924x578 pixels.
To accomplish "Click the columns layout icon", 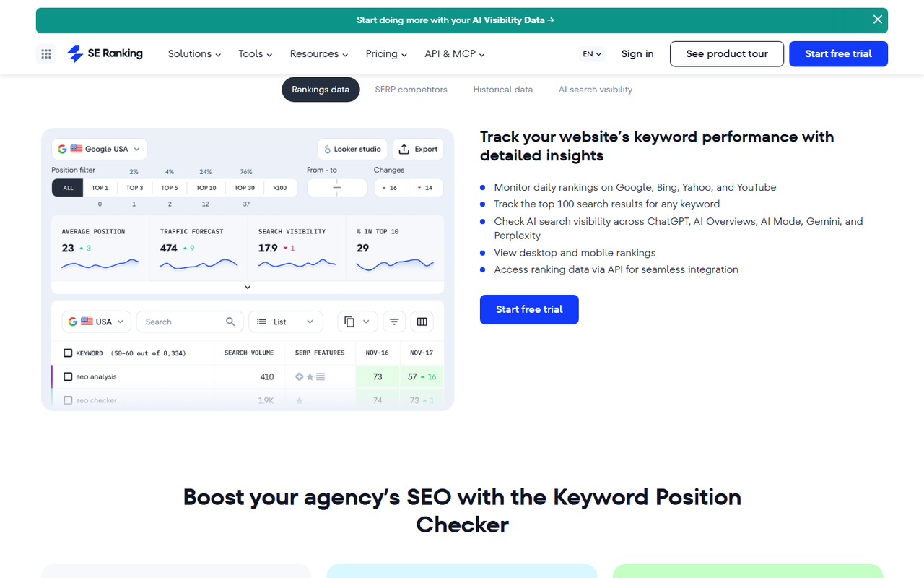I will pos(422,322).
